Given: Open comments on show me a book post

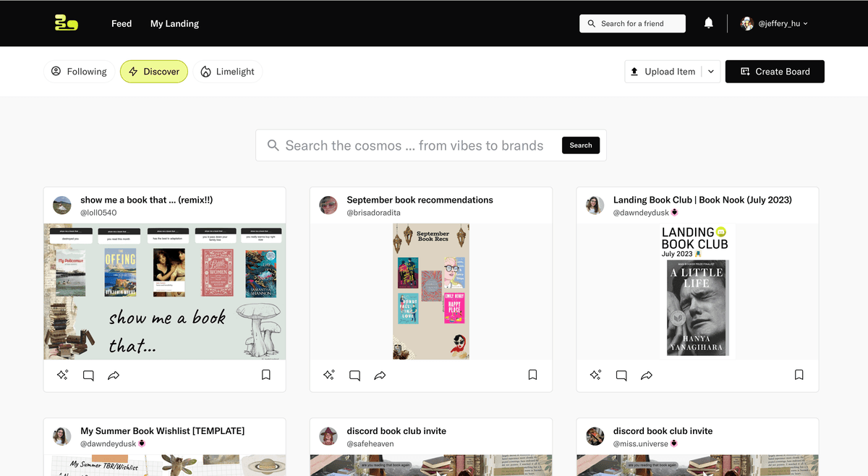Looking at the screenshot, I should (x=88, y=375).
